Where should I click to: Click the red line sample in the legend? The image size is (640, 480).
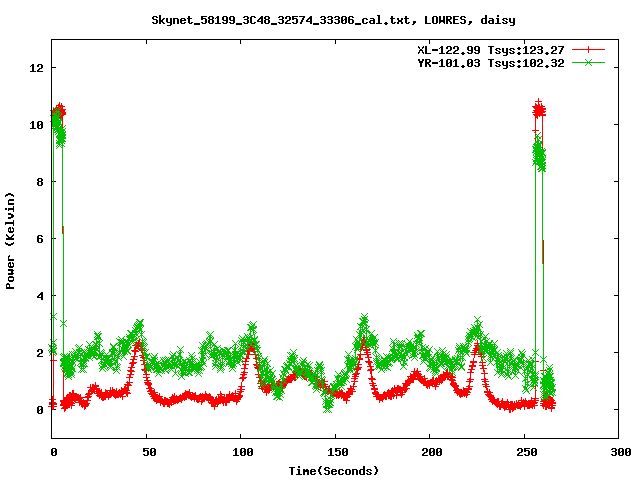[x=588, y=50]
